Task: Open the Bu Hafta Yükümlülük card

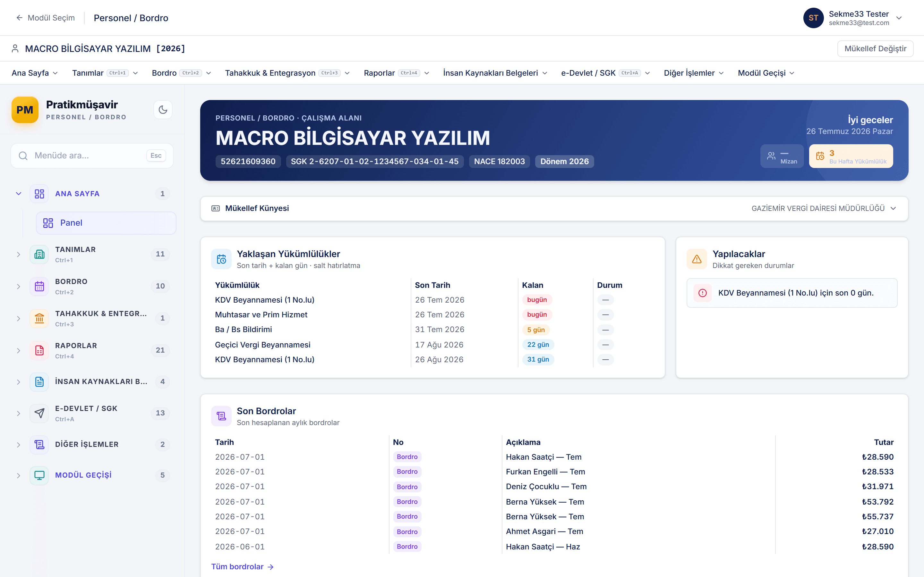Action: tap(851, 156)
